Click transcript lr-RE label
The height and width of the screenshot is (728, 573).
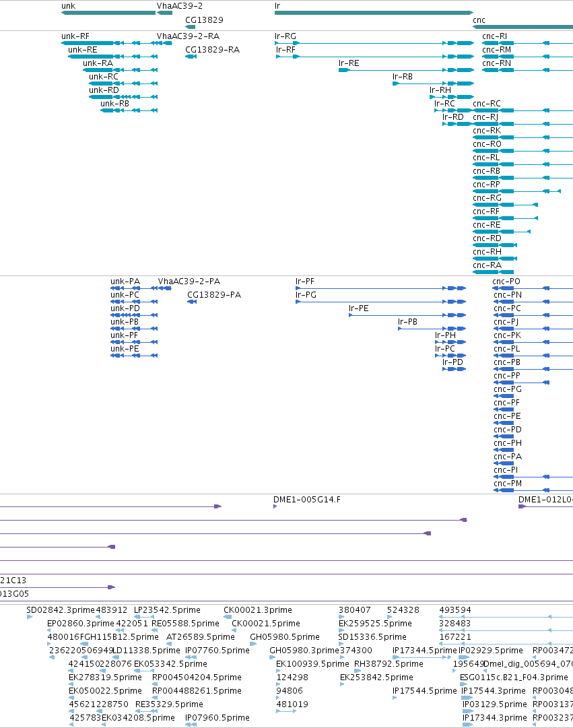tap(349, 63)
